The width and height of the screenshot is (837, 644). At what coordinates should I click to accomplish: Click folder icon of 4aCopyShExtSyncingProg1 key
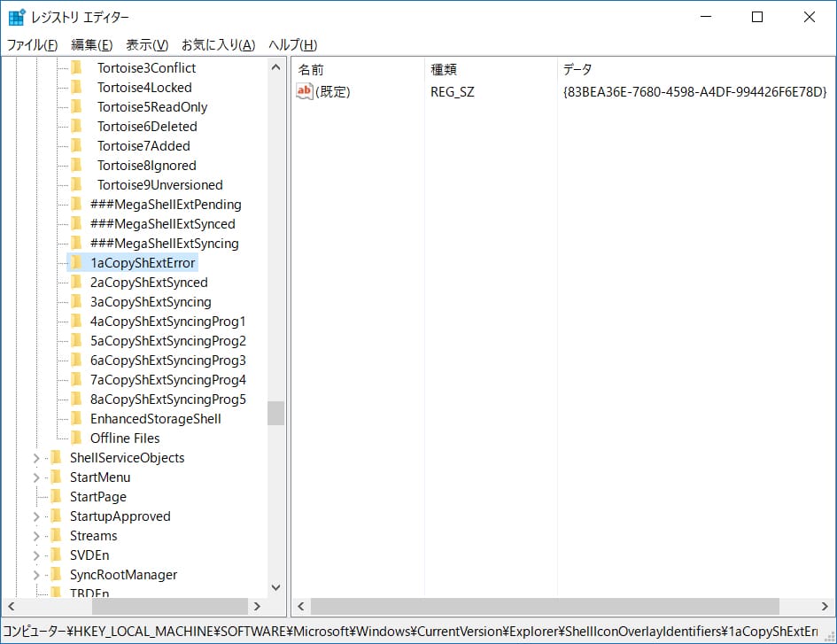(77, 321)
